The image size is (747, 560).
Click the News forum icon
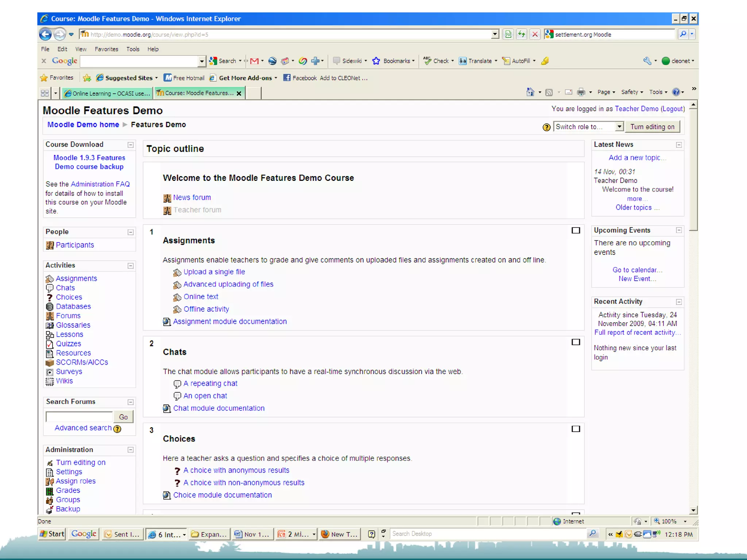pos(167,198)
